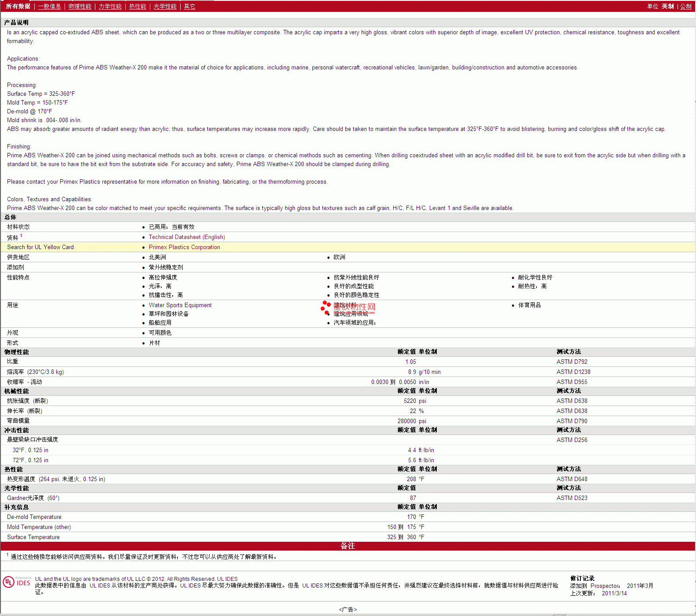696x616 pixels.
Task: Click the Surface Temperature row label
Action: (x=33, y=537)
